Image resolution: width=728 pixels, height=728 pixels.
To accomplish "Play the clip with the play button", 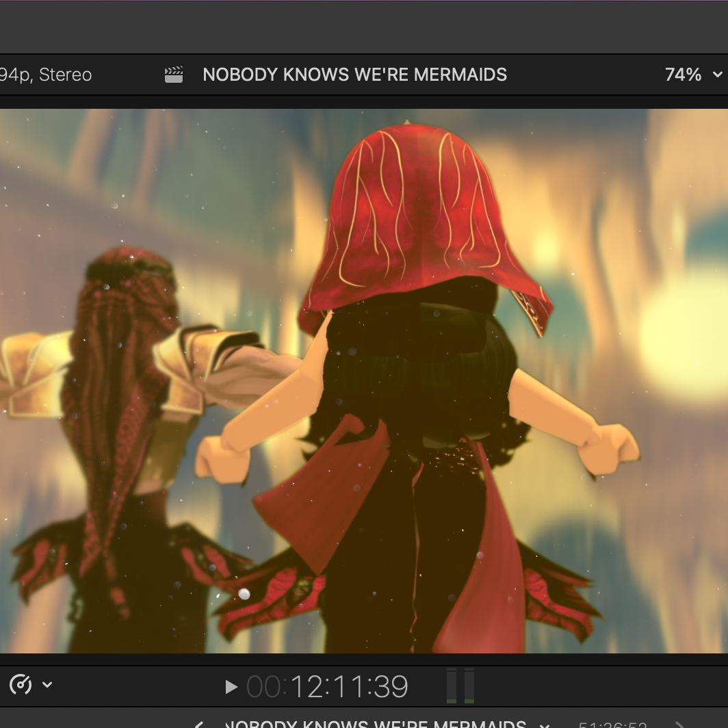I will (231, 687).
